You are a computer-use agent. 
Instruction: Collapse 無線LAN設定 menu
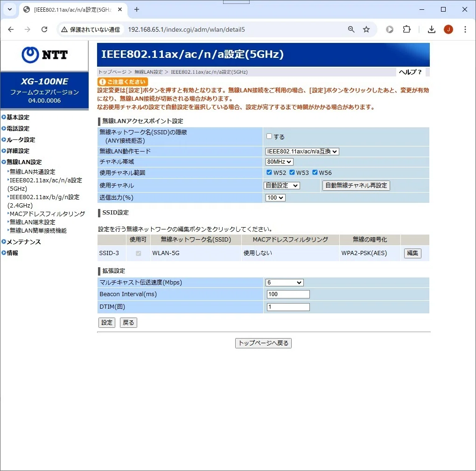tap(24, 162)
